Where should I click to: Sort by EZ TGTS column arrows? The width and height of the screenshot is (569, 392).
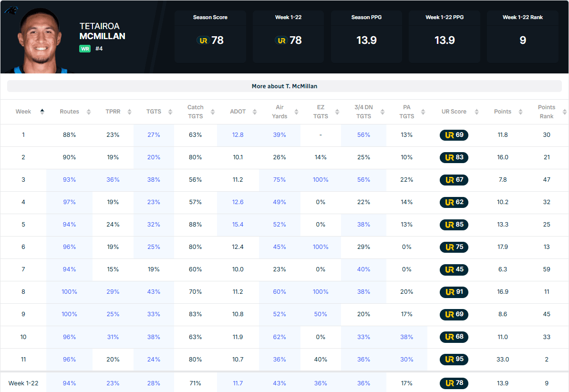coord(337,112)
